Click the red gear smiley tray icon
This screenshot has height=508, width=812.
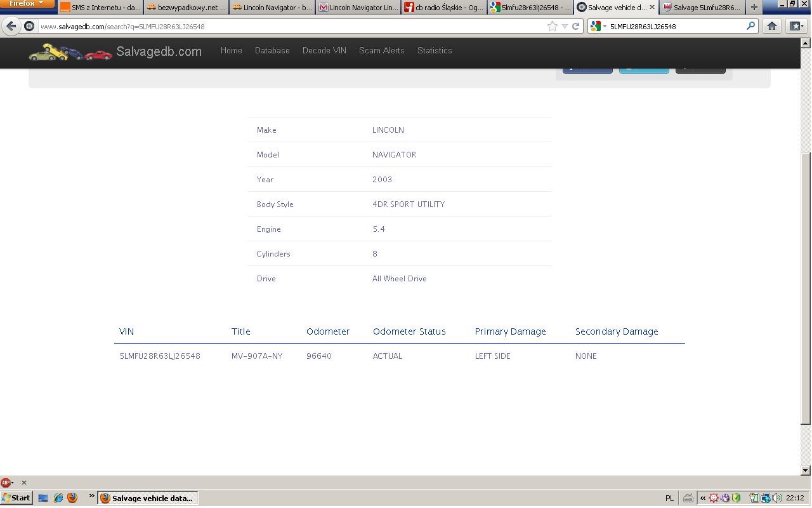[714, 498]
